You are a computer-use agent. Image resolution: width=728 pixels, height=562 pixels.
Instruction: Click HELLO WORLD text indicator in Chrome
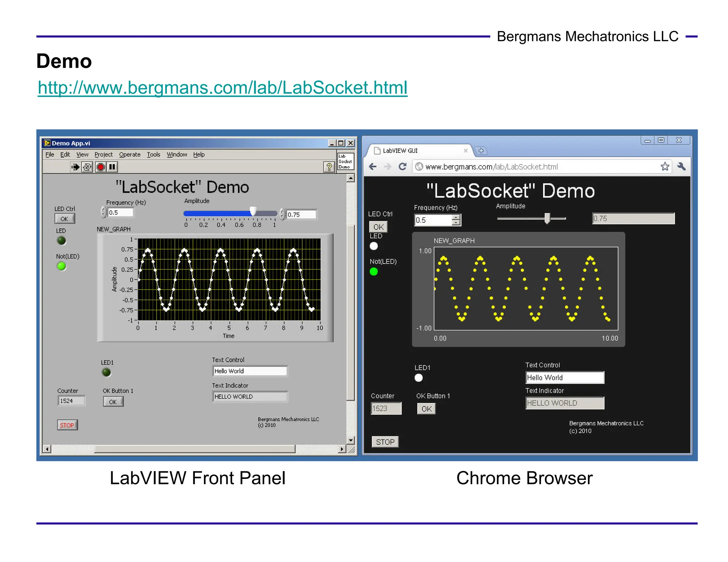[564, 403]
